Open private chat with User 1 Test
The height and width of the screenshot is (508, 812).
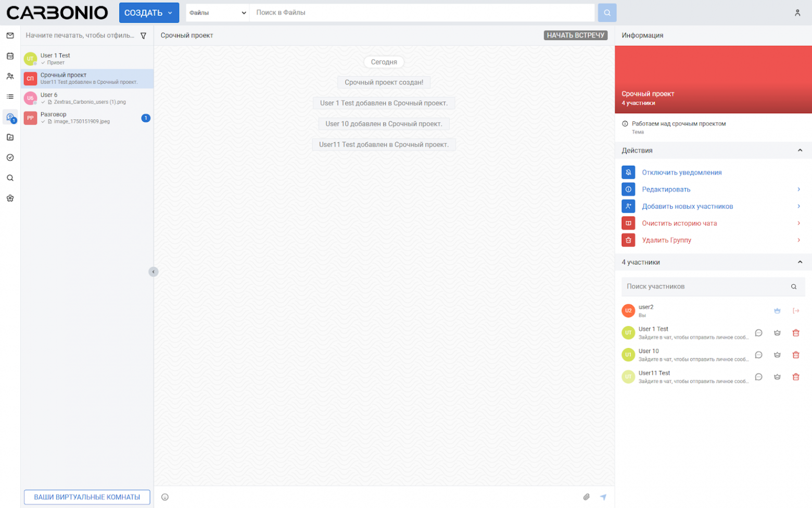click(x=758, y=333)
